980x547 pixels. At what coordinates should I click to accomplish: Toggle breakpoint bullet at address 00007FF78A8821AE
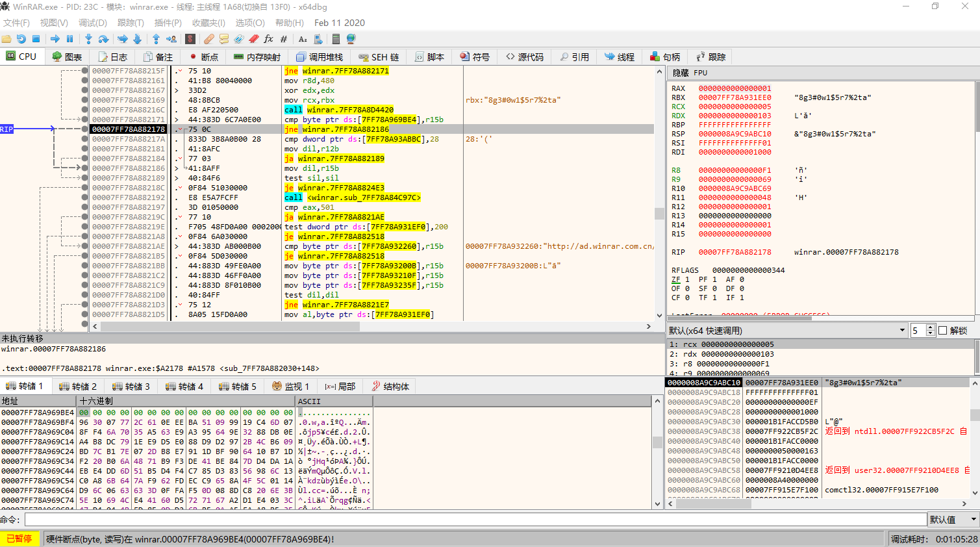(84, 246)
